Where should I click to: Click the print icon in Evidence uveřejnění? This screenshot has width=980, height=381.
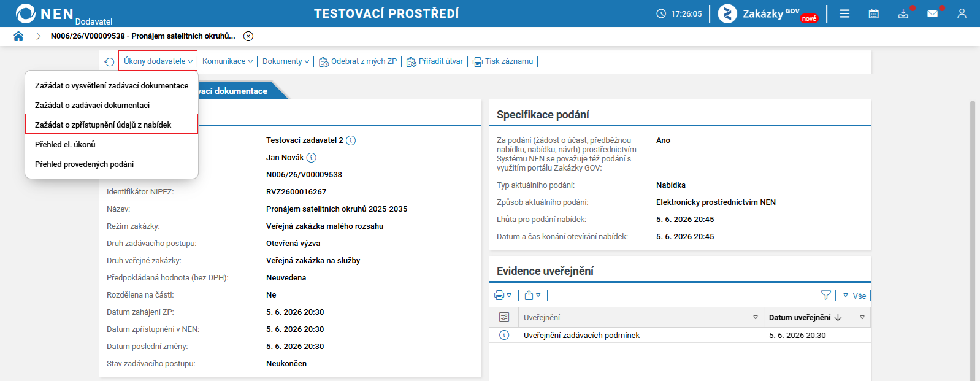pos(499,295)
